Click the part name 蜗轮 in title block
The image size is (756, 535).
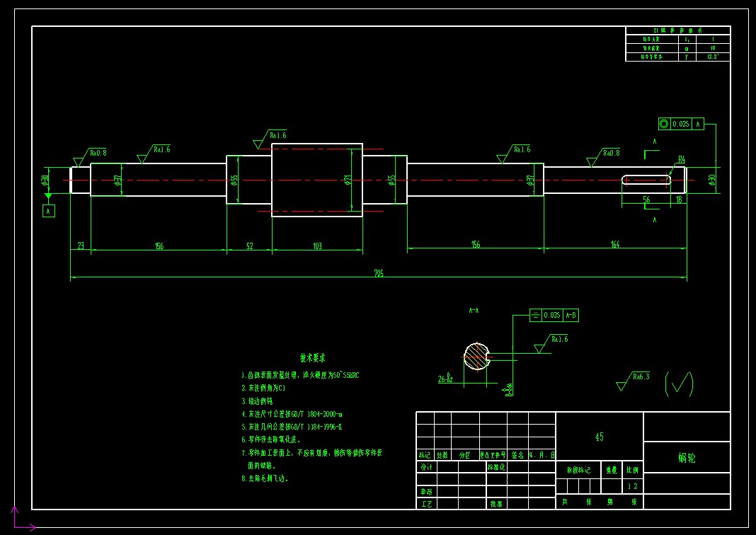tap(687, 457)
